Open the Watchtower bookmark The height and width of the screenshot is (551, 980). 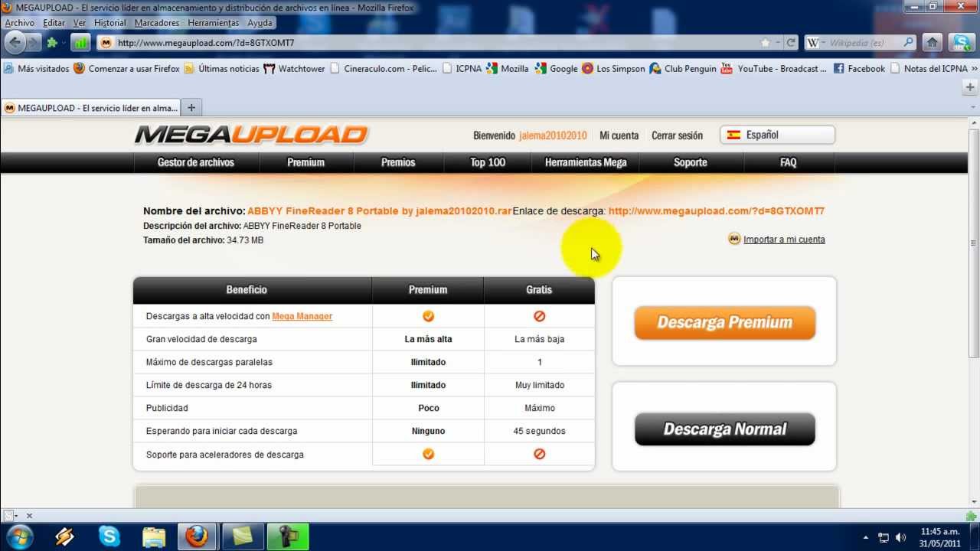[x=294, y=68]
